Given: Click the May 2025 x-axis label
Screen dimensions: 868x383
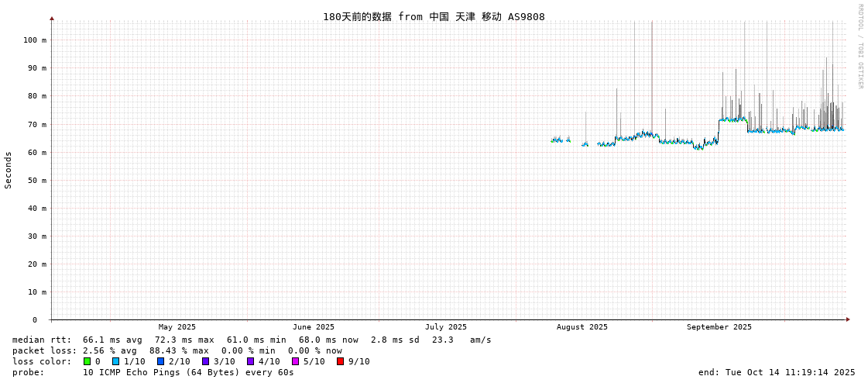Looking at the screenshot, I should tap(177, 327).
